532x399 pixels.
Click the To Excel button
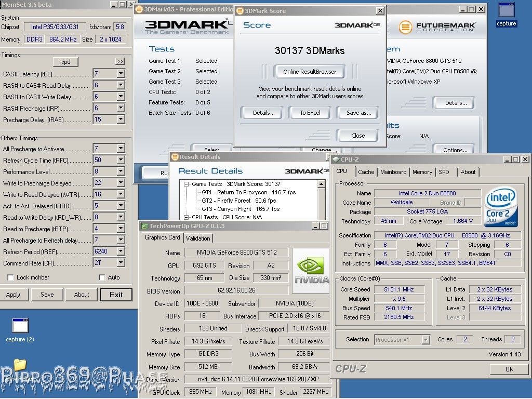[x=310, y=113]
